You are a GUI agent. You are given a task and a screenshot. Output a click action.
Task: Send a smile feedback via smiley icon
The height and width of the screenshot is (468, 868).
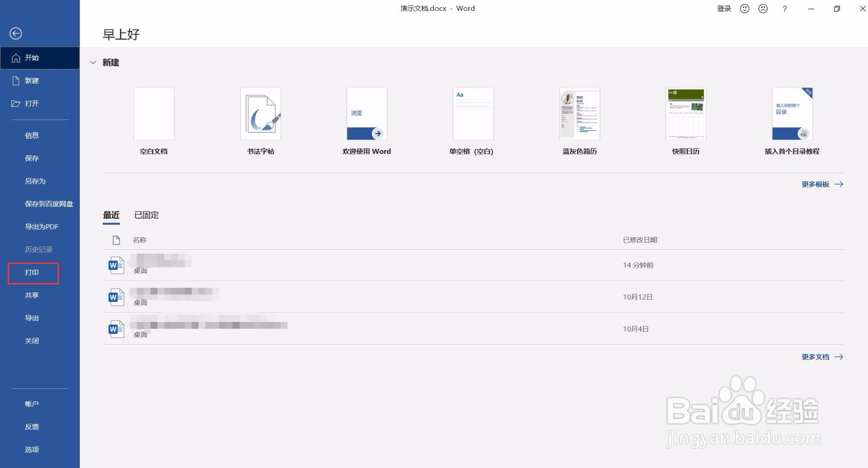(745, 9)
